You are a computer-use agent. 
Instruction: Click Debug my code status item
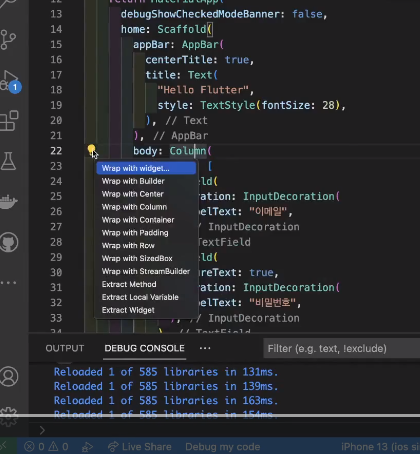point(223,447)
